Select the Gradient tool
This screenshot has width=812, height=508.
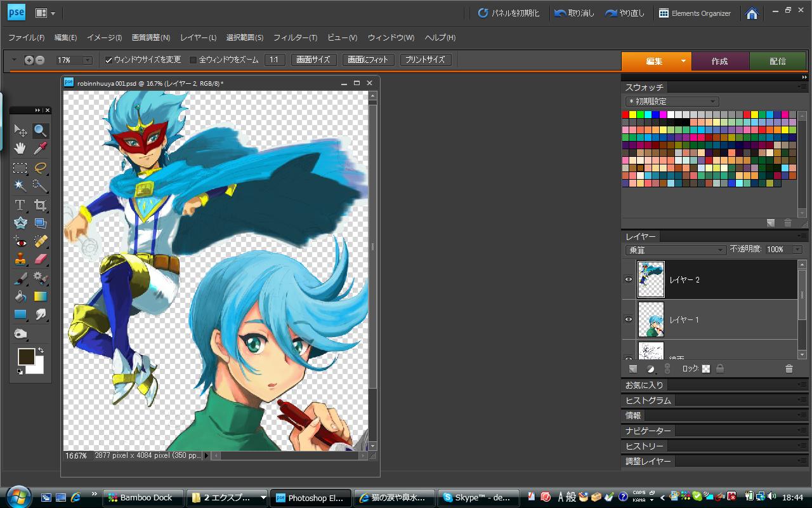[x=41, y=296]
